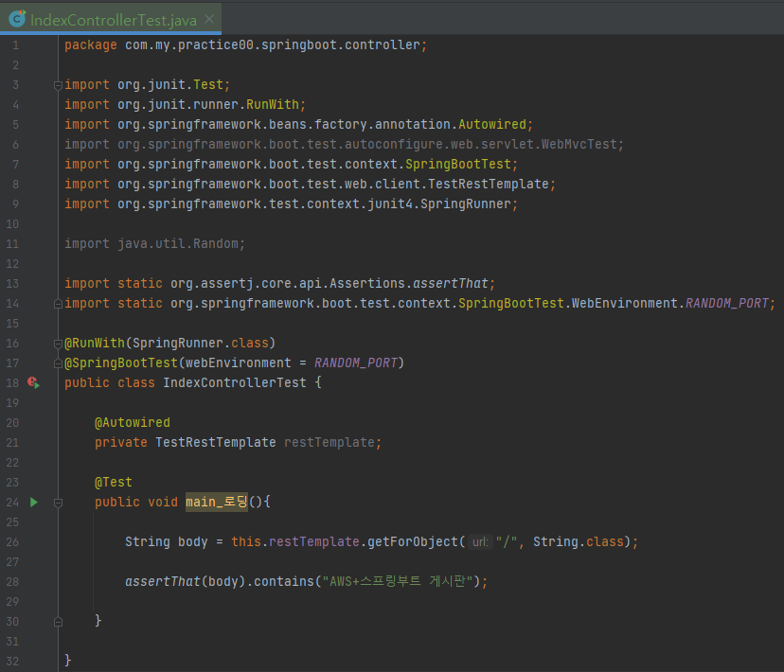The width and height of the screenshot is (784, 672).
Task: Click the closing-brace fold marker of the main_로딩 method
Action: tap(58, 622)
